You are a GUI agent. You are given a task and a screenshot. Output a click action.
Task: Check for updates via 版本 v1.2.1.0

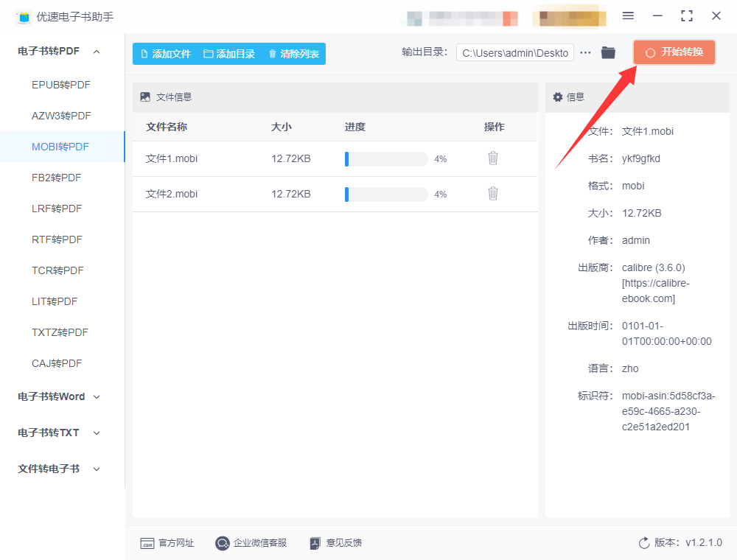pos(680,542)
